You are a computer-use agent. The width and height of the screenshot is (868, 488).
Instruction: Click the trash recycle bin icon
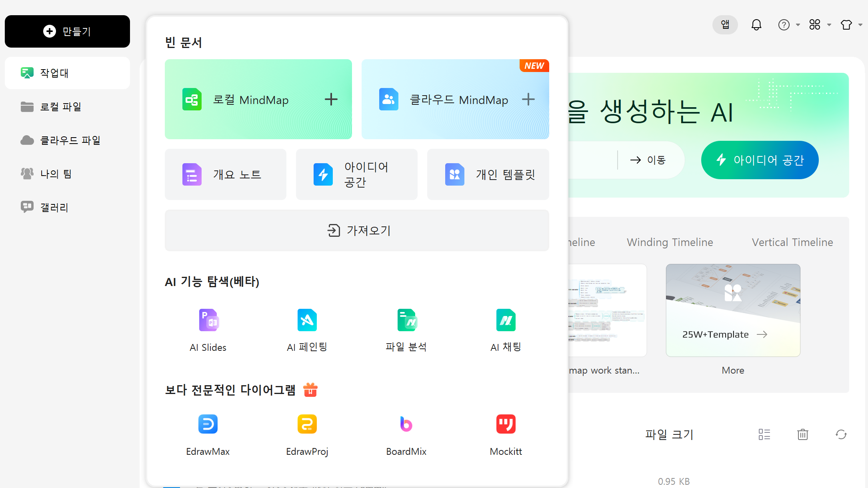803,434
